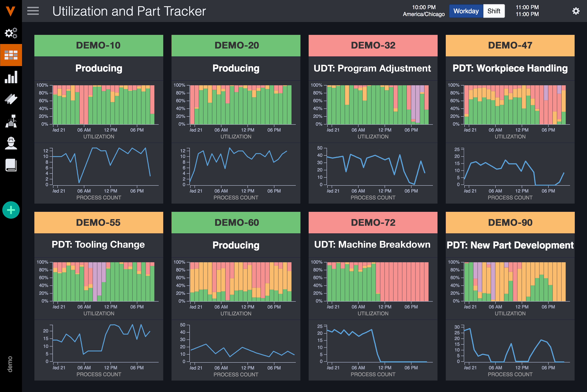Click DEMO-32 'PROCESS COUNT' chart label
The width and height of the screenshot is (587, 392).
tap(373, 198)
